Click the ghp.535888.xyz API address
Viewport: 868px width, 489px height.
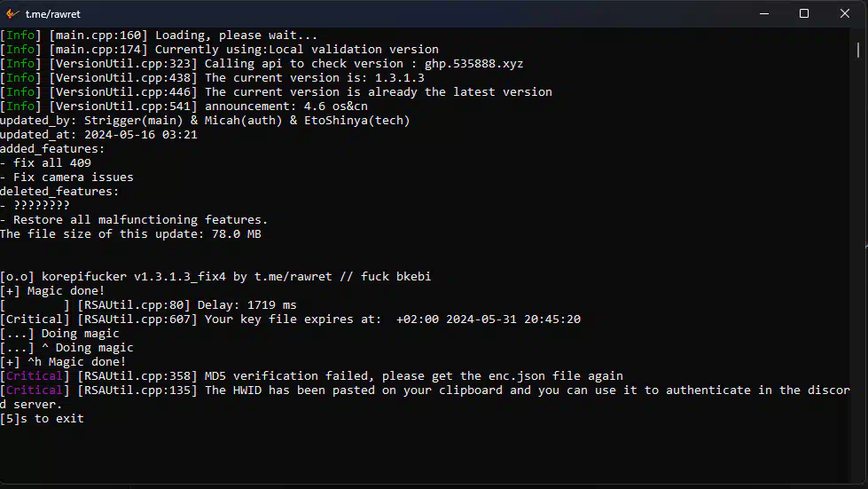click(x=473, y=64)
